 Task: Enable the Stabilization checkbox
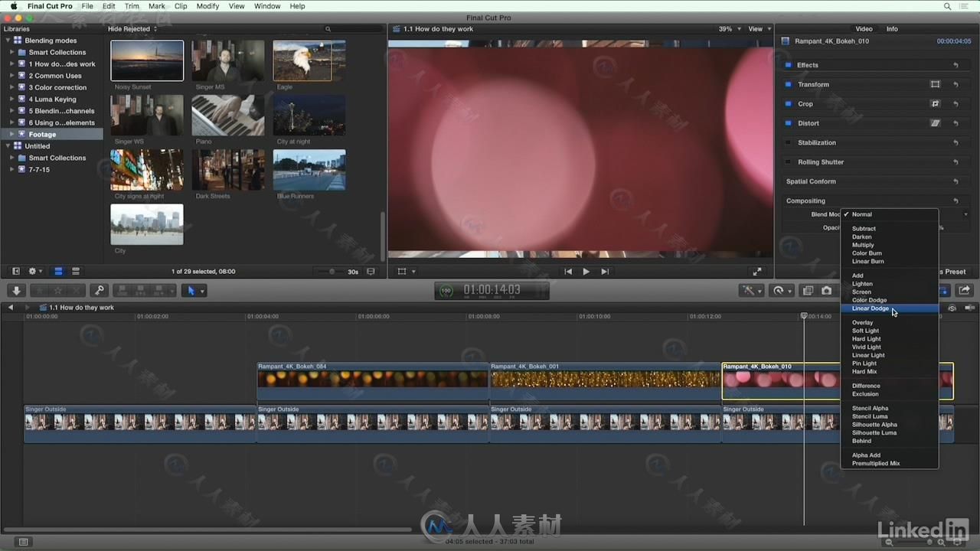789,142
